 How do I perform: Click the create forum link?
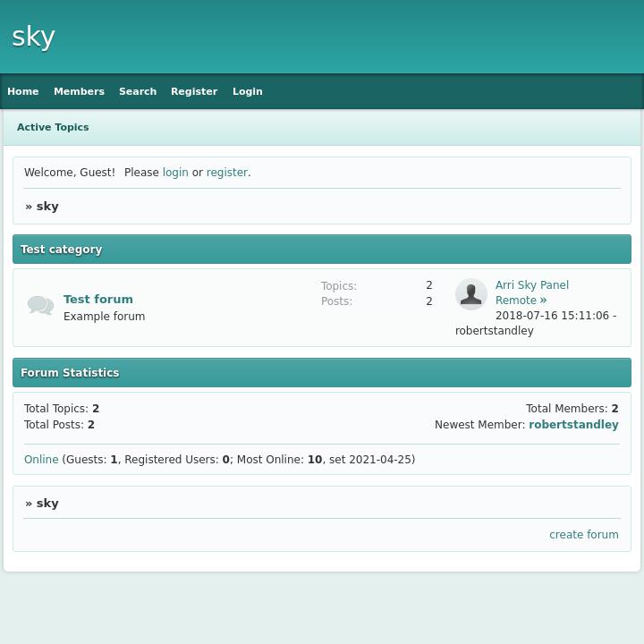[x=583, y=535]
